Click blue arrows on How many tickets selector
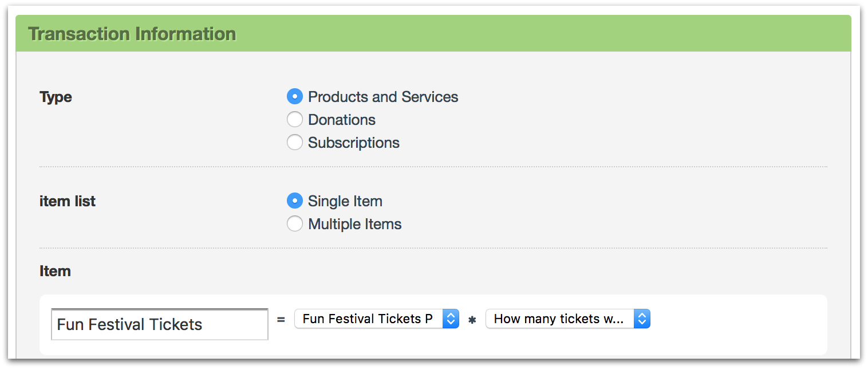The height and width of the screenshot is (369, 868). pyautogui.click(x=642, y=319)
